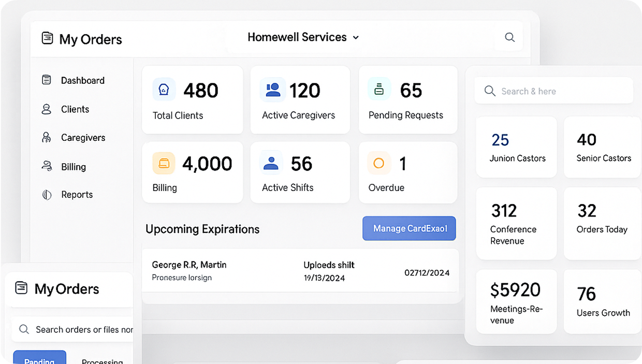Open Reports from the sidebar

(77, 195)
